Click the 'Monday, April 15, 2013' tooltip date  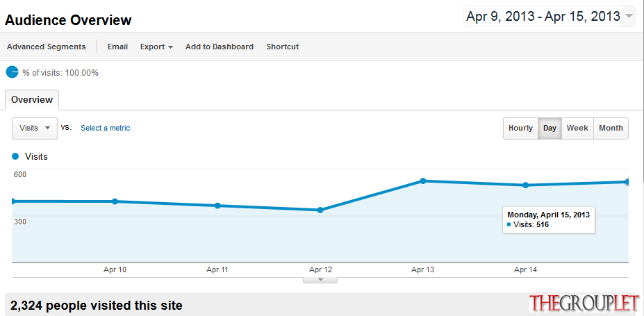point(548,215)
